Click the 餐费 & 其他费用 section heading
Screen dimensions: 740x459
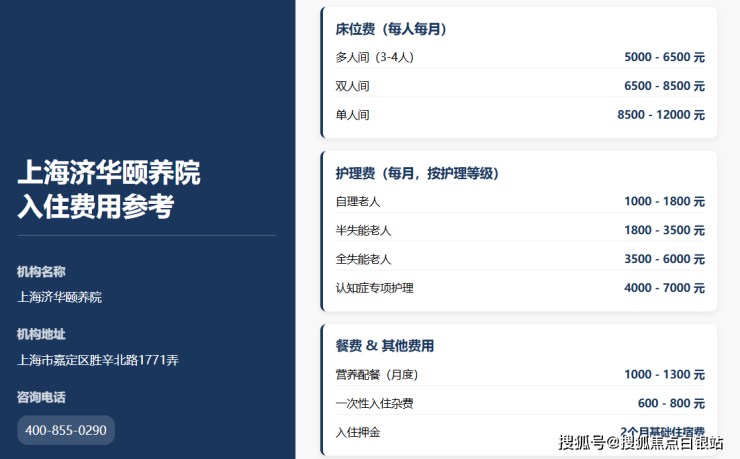tap(385, 346)
